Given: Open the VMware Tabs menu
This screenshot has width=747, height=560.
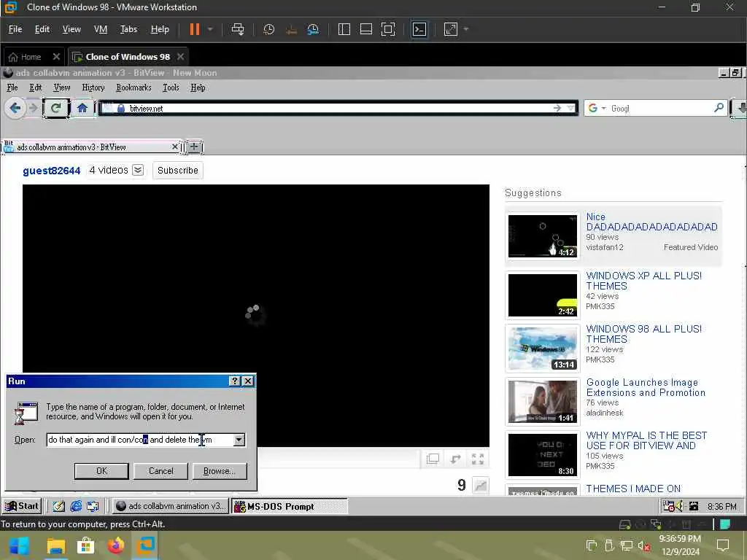Looking at the screenshot, I should coord(128,29).
